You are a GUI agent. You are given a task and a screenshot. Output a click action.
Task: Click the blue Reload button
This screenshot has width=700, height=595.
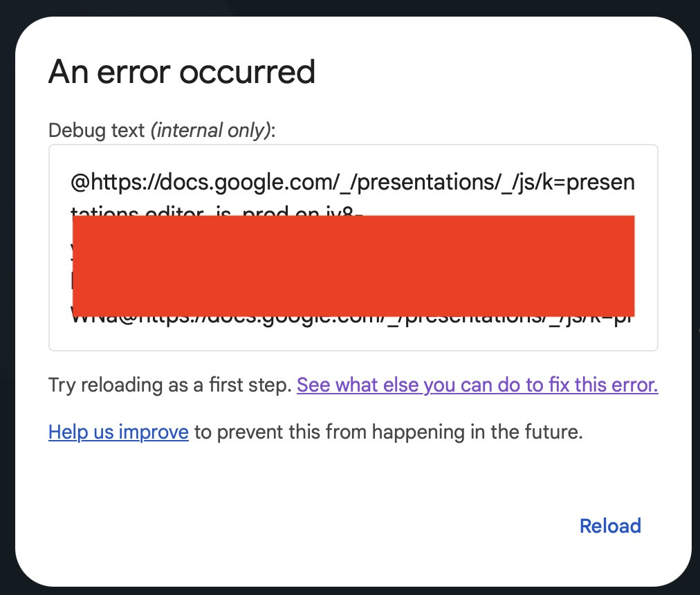click(x=609, y=526)
